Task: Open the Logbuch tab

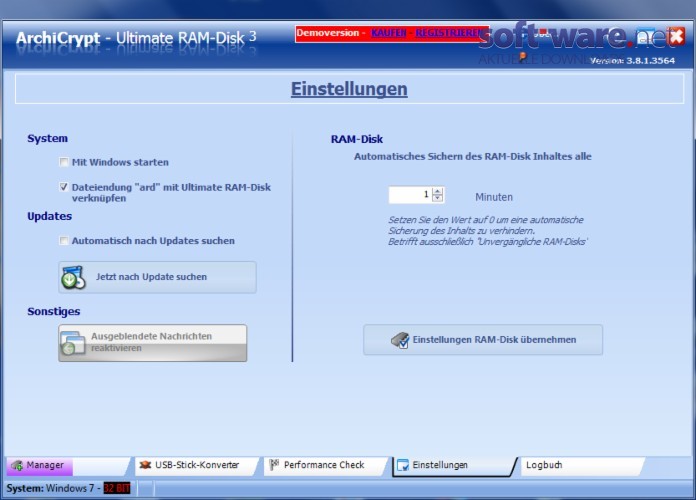Action: 581,465
